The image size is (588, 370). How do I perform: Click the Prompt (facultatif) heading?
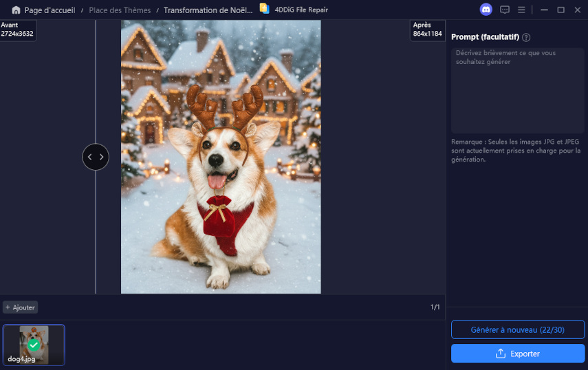click(x=485, y=37)
